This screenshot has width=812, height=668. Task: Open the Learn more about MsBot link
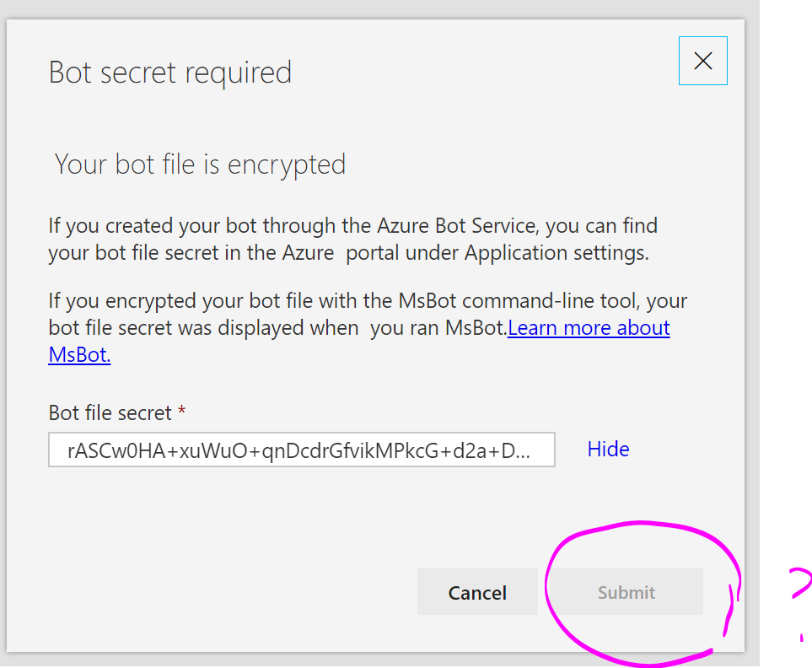pyautogui.click(x=589, y=327)
